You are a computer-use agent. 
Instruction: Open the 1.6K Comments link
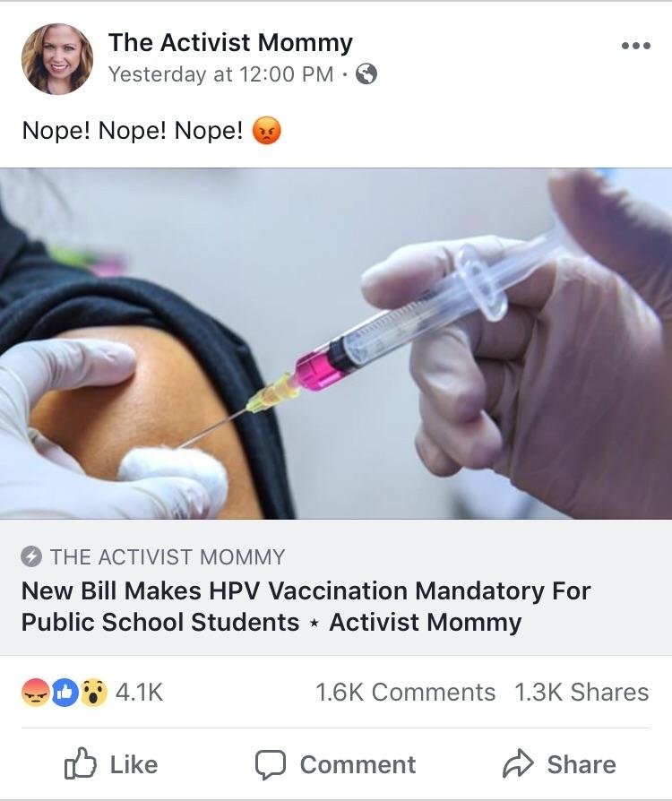tap(405, 693)
